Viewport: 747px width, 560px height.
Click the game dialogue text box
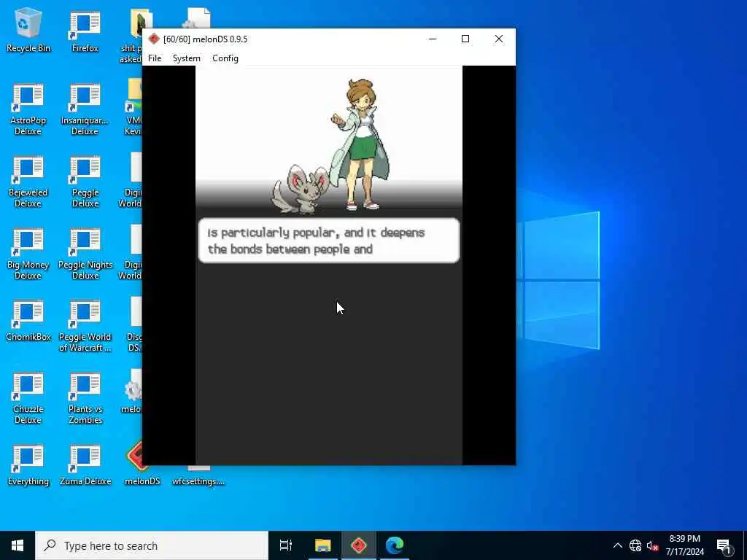pos(329,241)
